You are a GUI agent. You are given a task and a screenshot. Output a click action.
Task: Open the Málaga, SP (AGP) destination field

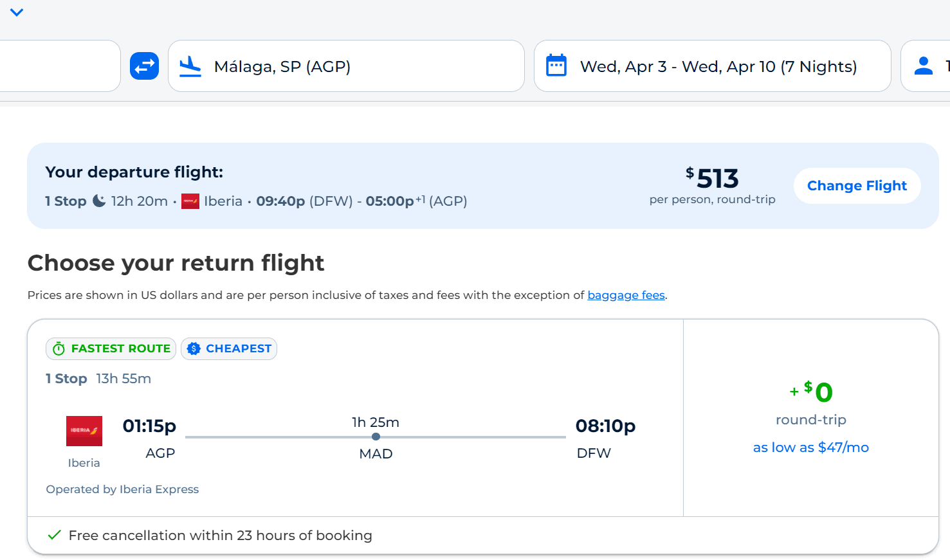(x=346, y=66)
